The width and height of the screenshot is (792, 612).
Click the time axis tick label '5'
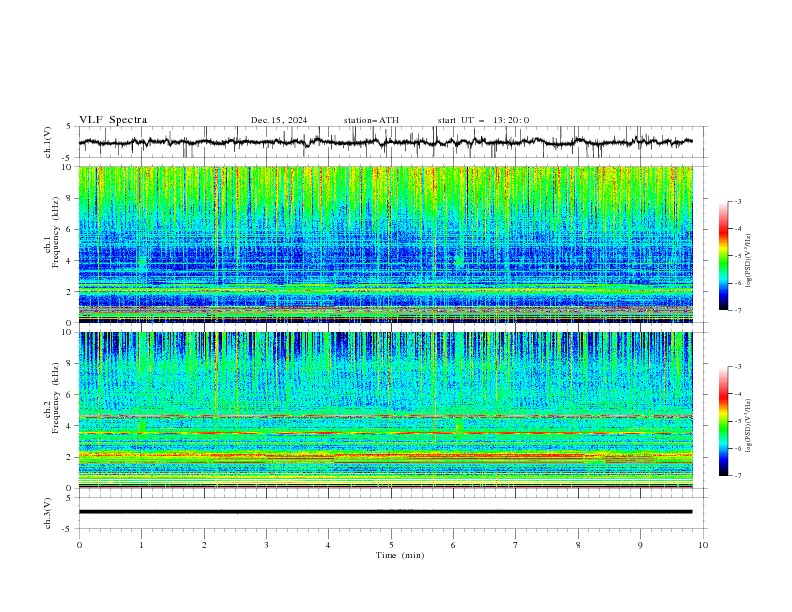pos(391,545)
